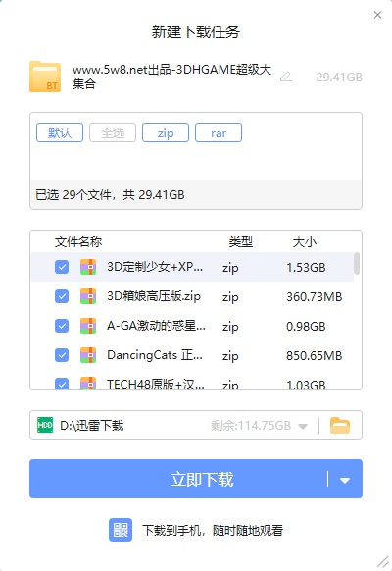Image resolution: width=392 pixels, height=571 pixels.
Task: Click the QR code phone download icon
Action: pos(121,530)
